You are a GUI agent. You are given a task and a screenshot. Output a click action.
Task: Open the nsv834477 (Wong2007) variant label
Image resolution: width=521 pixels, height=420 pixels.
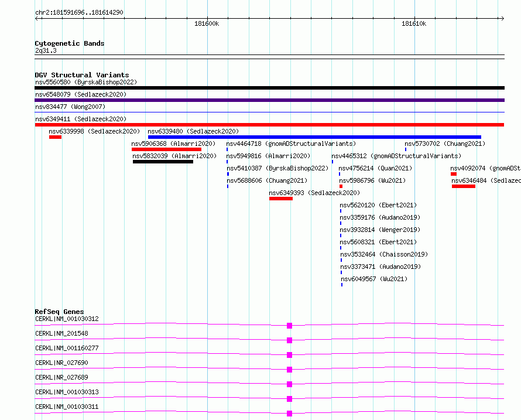point(70,107)
